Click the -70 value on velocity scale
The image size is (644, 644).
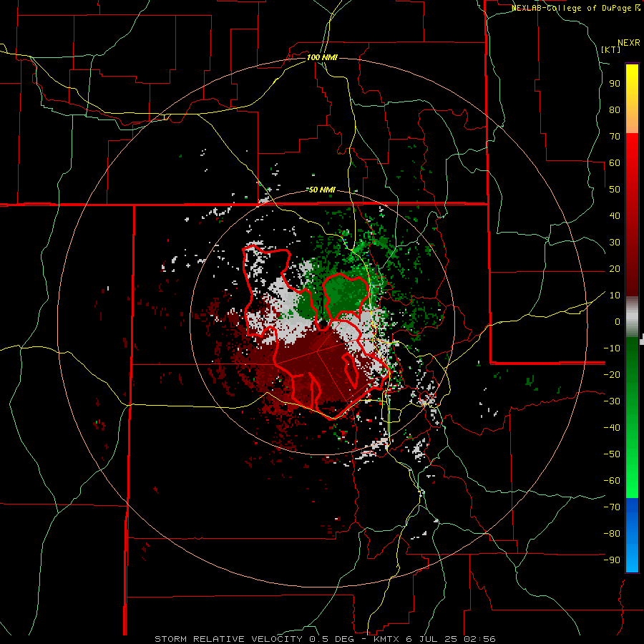[612, 507]
